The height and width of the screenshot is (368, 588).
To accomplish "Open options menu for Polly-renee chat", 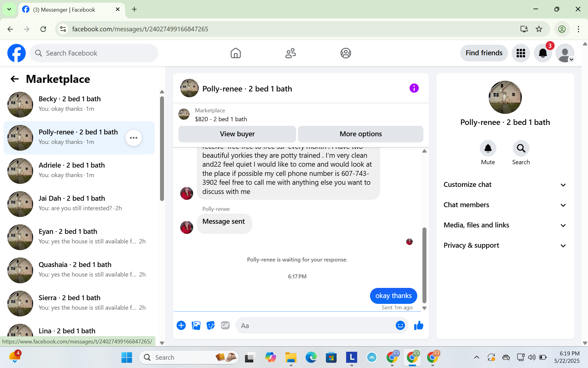I will pos(134,138).
